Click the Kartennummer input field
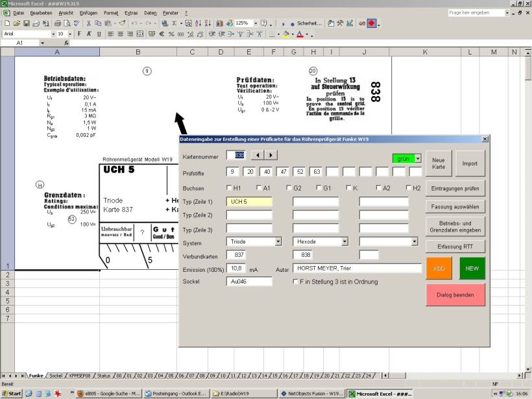Screen dimensions: 532x399 pos(236,155)
